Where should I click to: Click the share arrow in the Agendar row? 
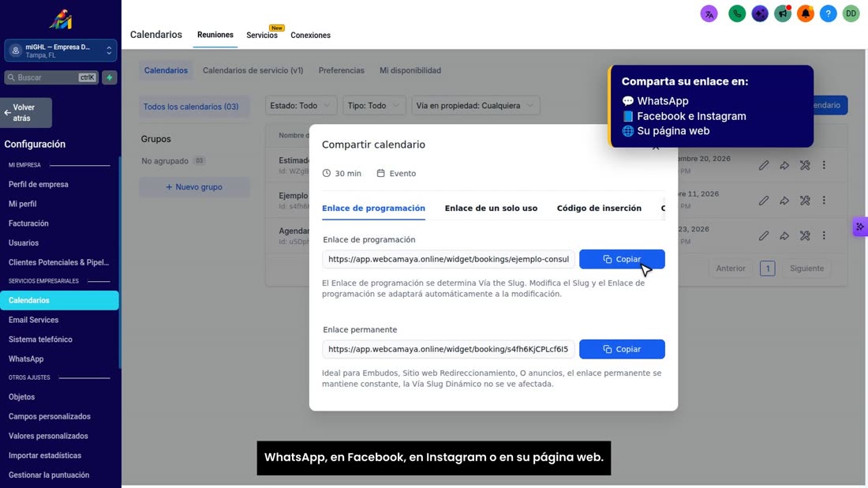point(784,236)
